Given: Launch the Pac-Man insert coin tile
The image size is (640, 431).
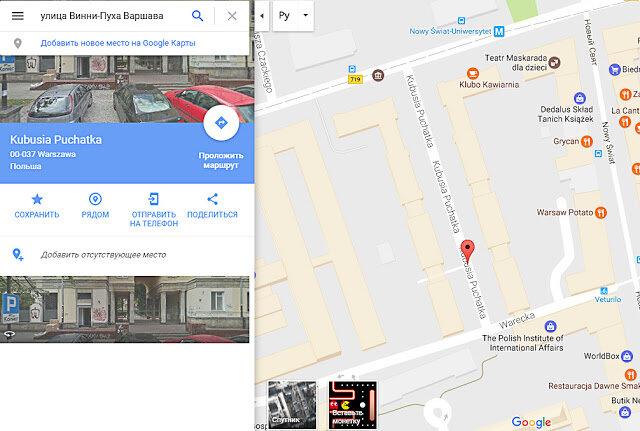Looking at the screenshot, I should click(x=353, y=404).
